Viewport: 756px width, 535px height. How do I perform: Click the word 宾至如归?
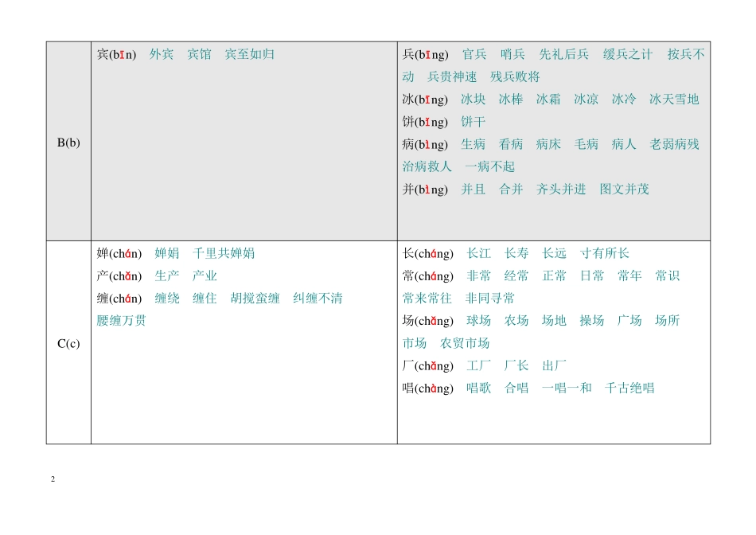(250, 54)
